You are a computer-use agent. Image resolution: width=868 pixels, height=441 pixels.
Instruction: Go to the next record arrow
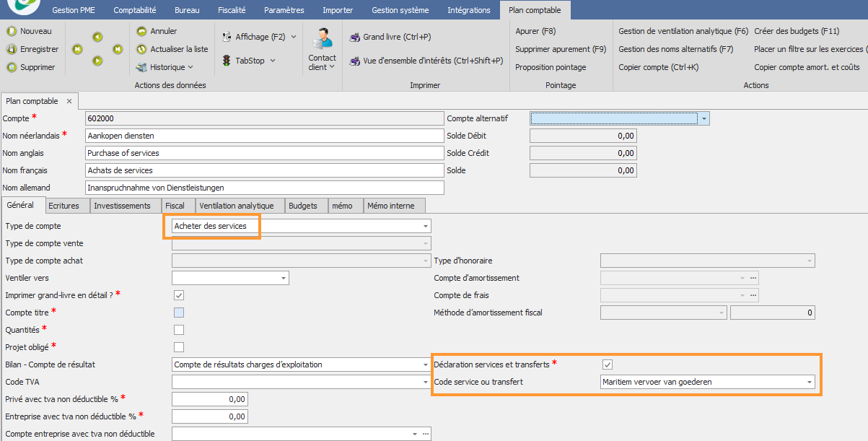tap(97, 61)
